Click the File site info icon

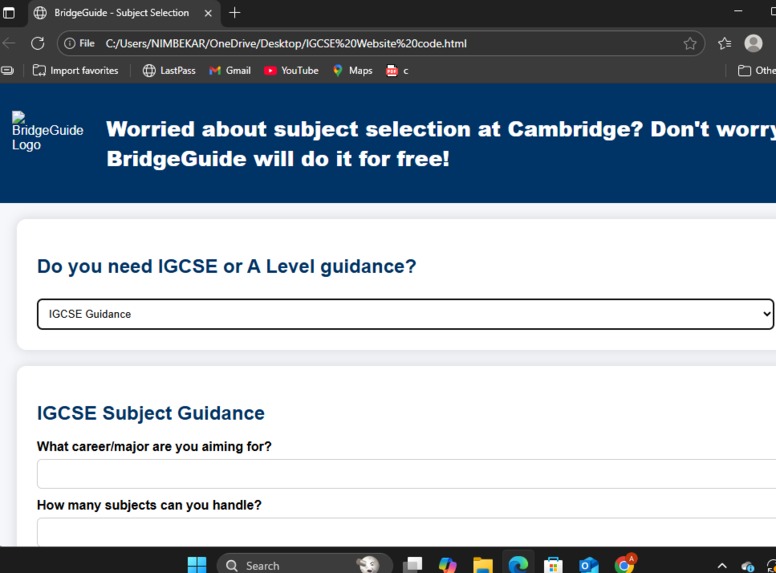coord(79,44)
